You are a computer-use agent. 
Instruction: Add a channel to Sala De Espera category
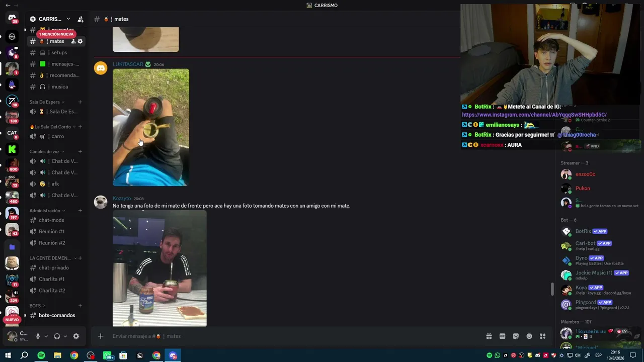[80, 102]
